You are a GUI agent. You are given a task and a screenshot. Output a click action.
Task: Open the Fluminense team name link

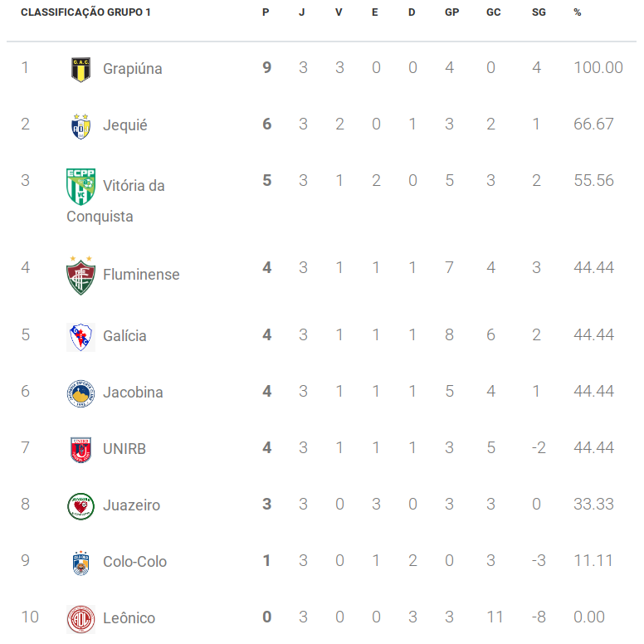click(141, 275)
